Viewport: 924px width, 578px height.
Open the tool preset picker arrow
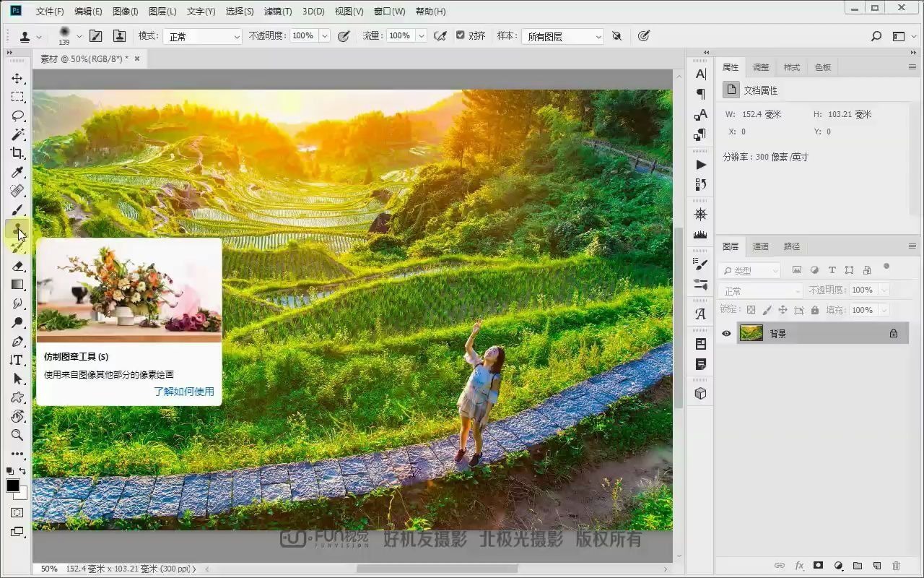click(x=39, y=36)
